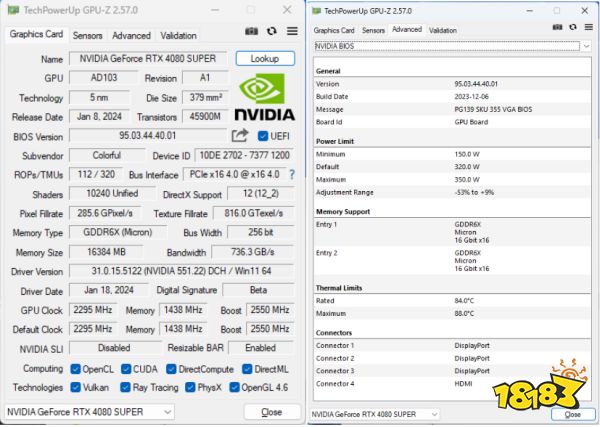Toggle the DirectML checkbox
Viewport: 600px width, 427px height.
[x=247, y=369]
